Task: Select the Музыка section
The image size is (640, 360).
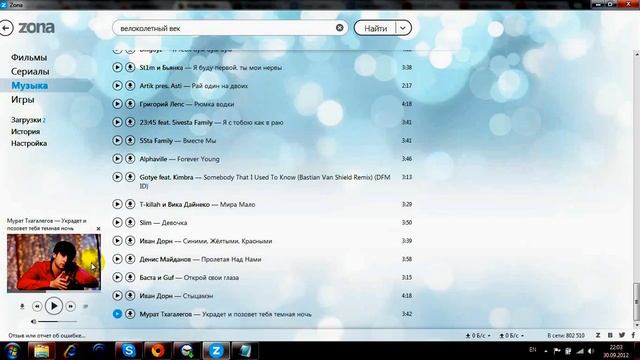Action: pos(30,85)
